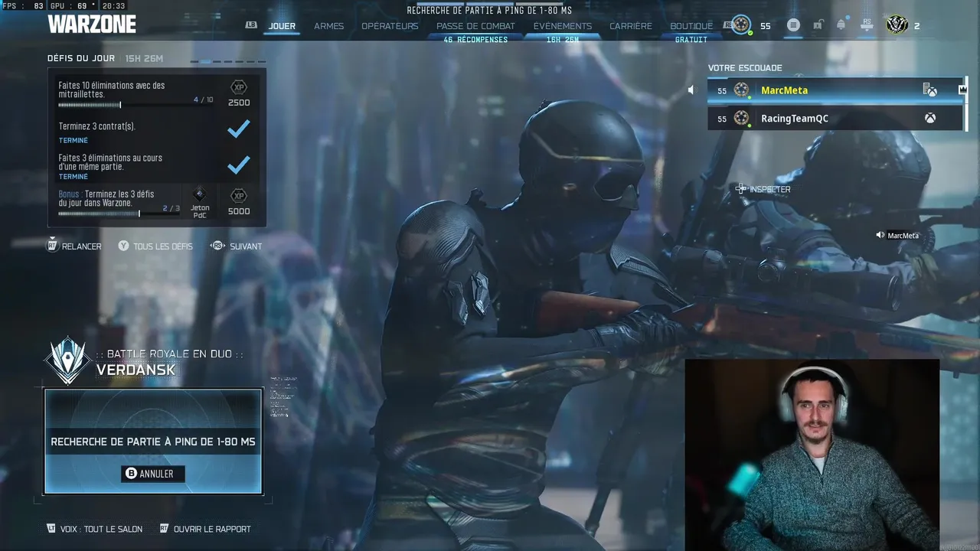Viewport: 980px width, 551px height.
Task: Click the WARZONE logo
Action: [x=92, y=24]
